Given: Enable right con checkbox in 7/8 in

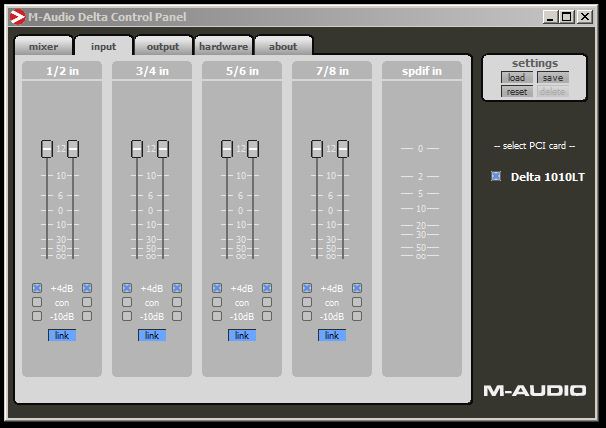Looking at the screenshot, I should point(357,302).
